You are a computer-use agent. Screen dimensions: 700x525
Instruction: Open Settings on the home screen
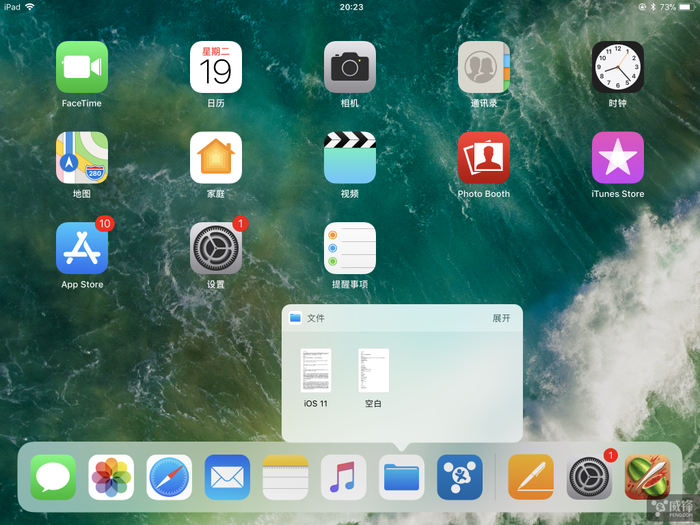[216, 248]
